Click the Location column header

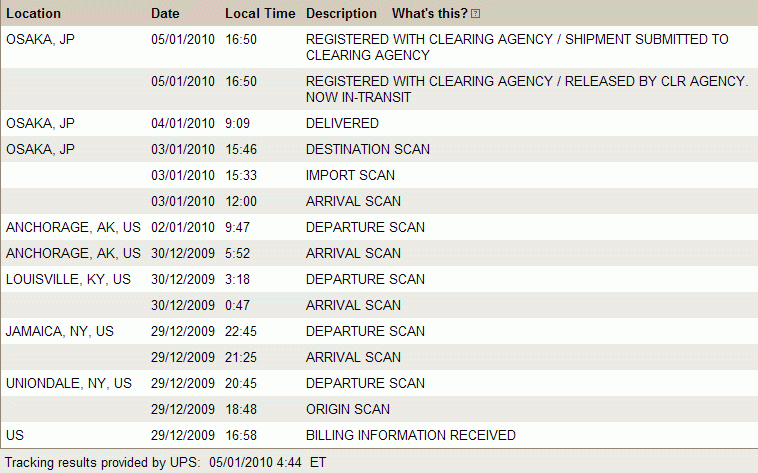33,14
